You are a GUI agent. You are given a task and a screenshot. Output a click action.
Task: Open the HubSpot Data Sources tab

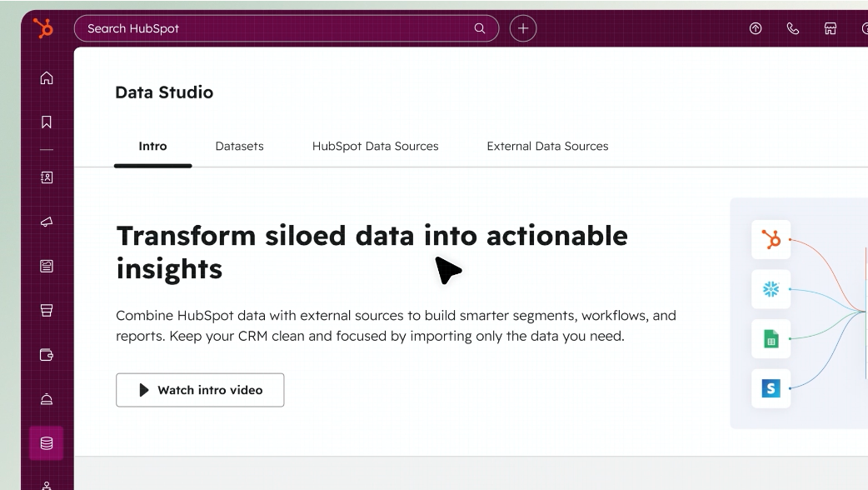pyautogui.click(x=375, y=146)
